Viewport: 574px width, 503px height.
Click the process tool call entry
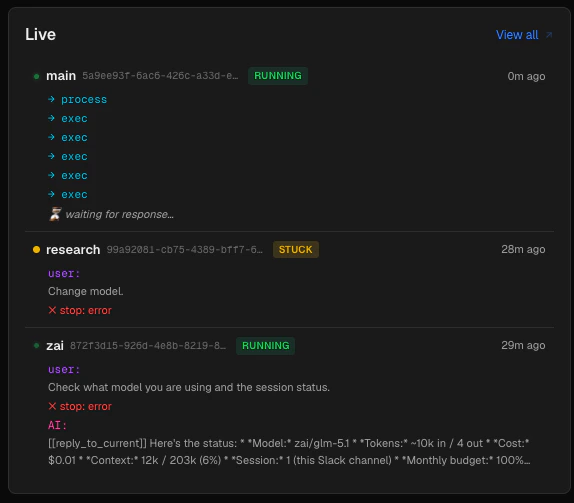pyautogui.click(x=84, y=100)
